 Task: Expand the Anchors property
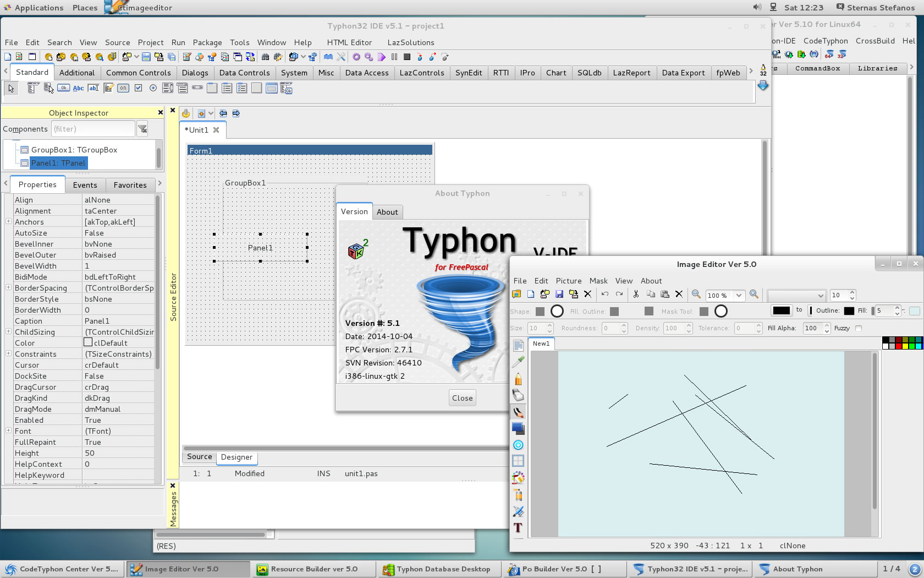coord(8,221)
